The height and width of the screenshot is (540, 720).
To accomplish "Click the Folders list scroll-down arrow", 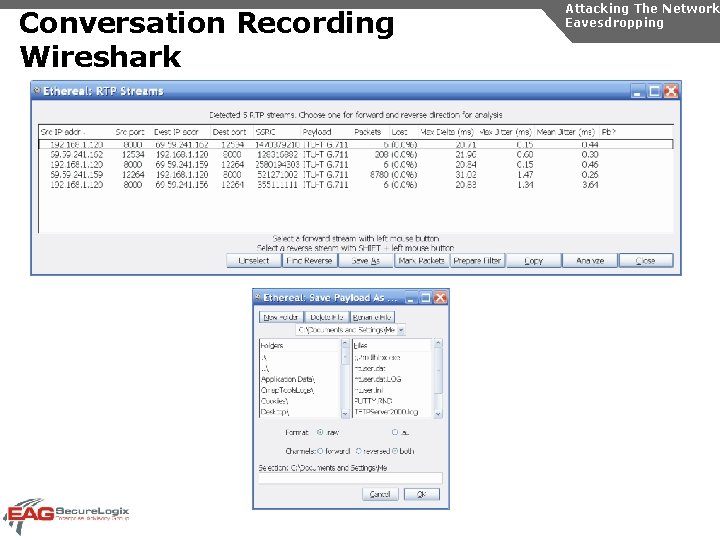I will 345,413.
